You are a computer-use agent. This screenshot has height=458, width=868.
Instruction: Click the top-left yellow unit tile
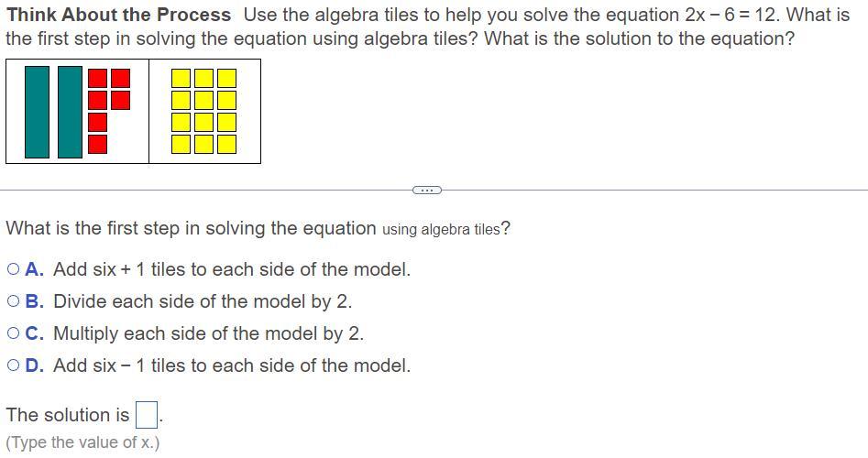(x=181, y=78)
